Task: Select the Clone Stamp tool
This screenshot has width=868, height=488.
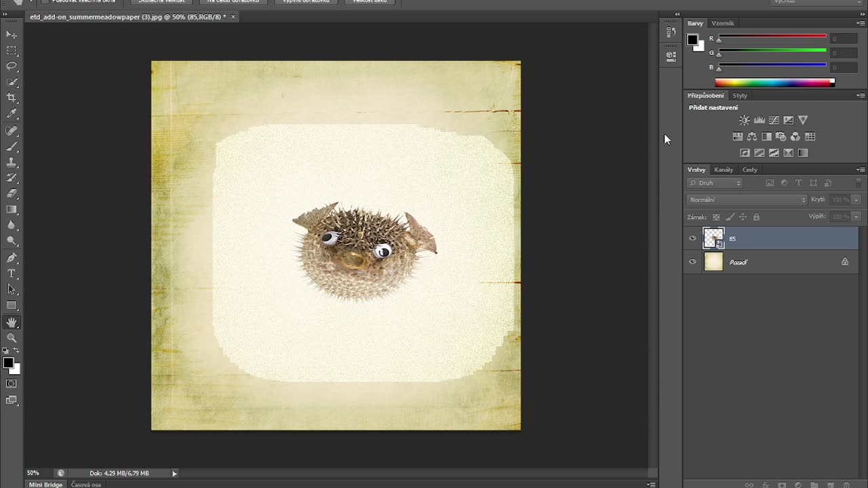Action: click(x=12, y=163)
